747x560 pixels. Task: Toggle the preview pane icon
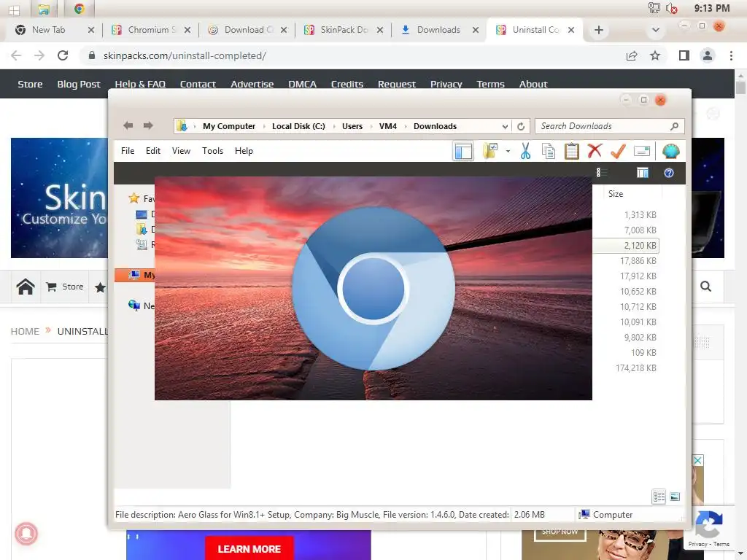(643, 172)
